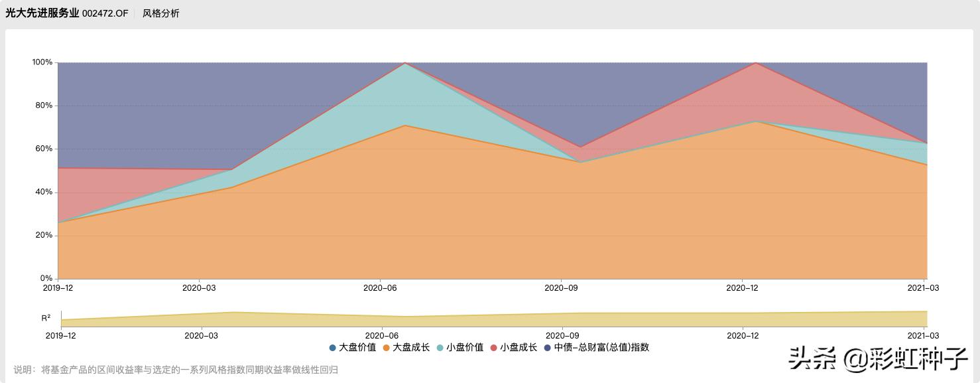
Task: Click the 40% y-axis label
Action: tap(44, 192)
